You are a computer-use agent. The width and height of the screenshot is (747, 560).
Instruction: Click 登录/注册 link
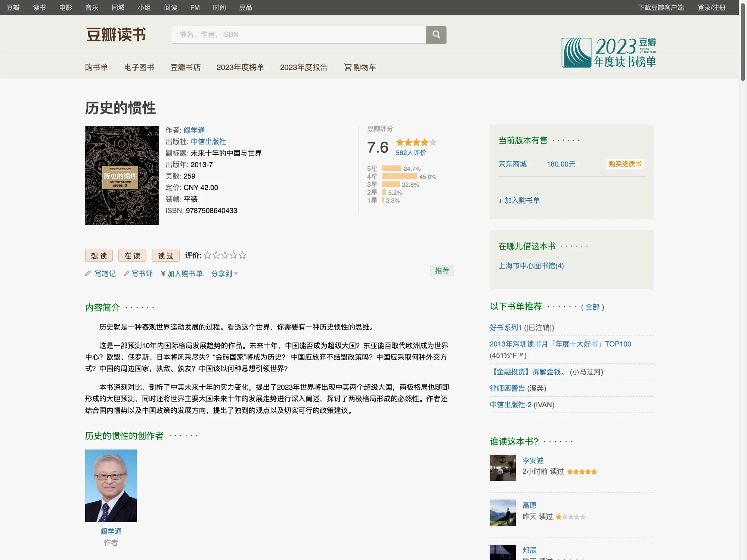[712, 7]
